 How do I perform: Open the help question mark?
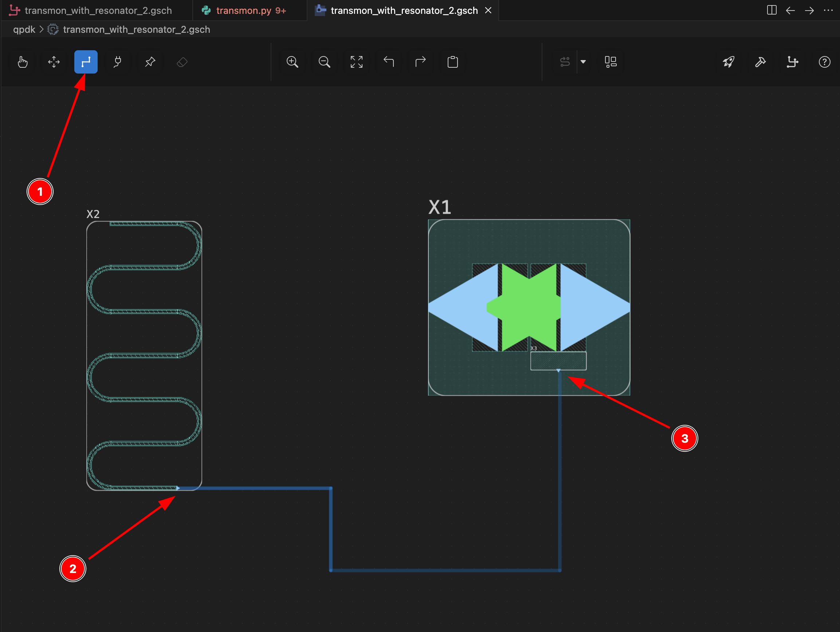pyautogui.click(x=824, y=62)
